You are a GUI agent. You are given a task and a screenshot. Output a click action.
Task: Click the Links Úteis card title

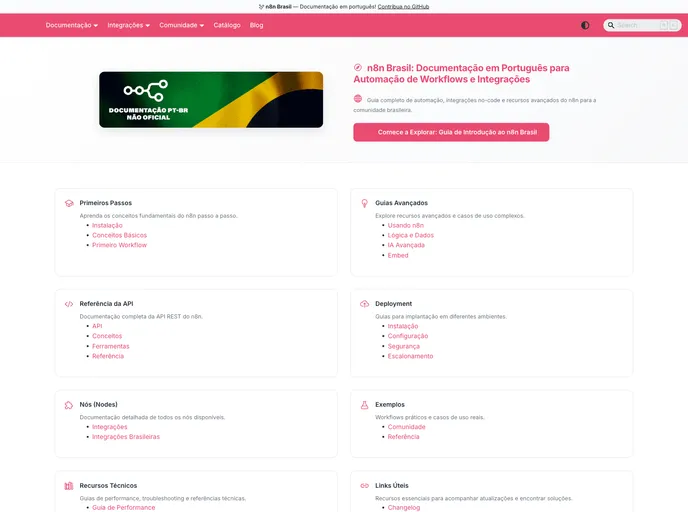pyautogui.click(x=392, y=486)
